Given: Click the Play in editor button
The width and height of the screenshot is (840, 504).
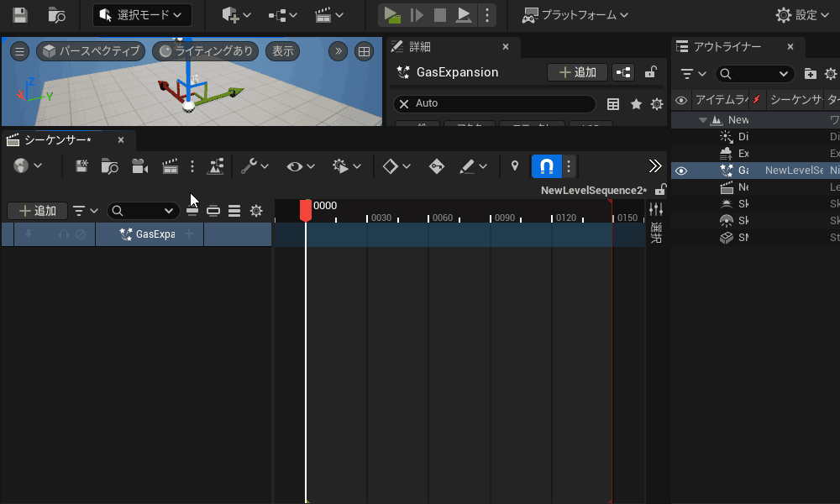Looking at the screenshot, I should click(391, 15).
